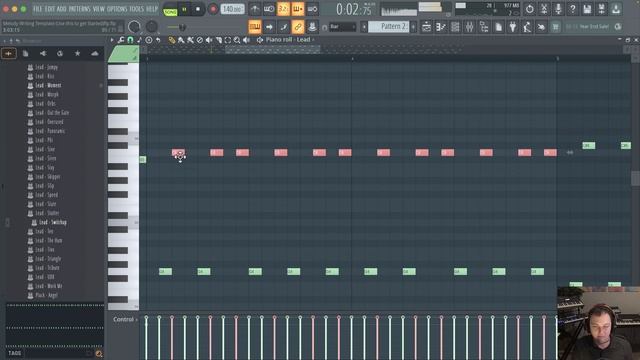Open the VIEW menu
The height and width of the screenshot is (360, 640).
click(x=99, y=9)
